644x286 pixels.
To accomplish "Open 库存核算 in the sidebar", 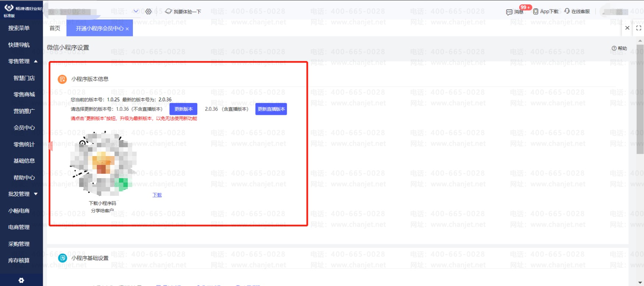I will pyautogui.click(x=19, y=261).
